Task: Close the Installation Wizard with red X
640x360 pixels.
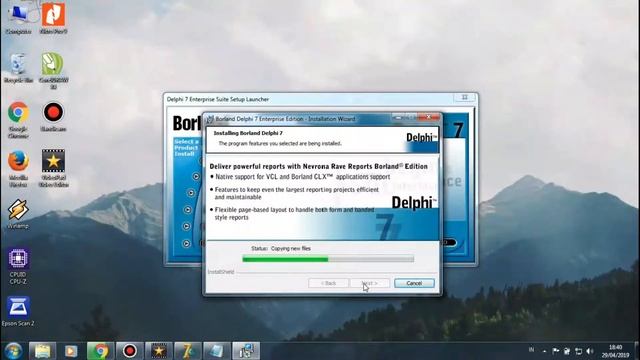Action: click(x=429, y=118)
